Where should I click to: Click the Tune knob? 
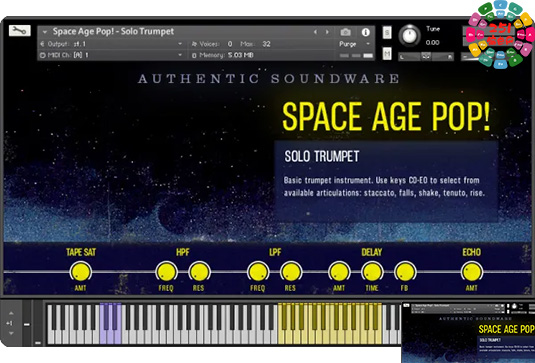coord(410,36)
